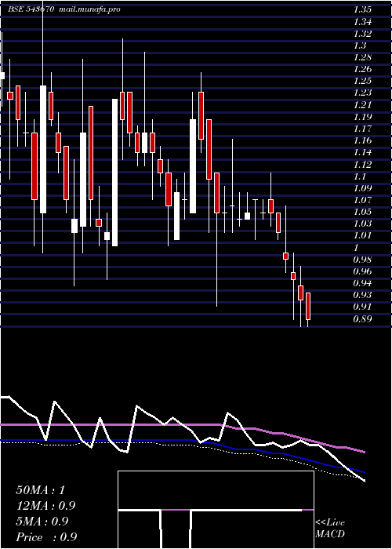The image size is (392, 549).
Task: Select the 0.91 price level
Action: [362, 307]
